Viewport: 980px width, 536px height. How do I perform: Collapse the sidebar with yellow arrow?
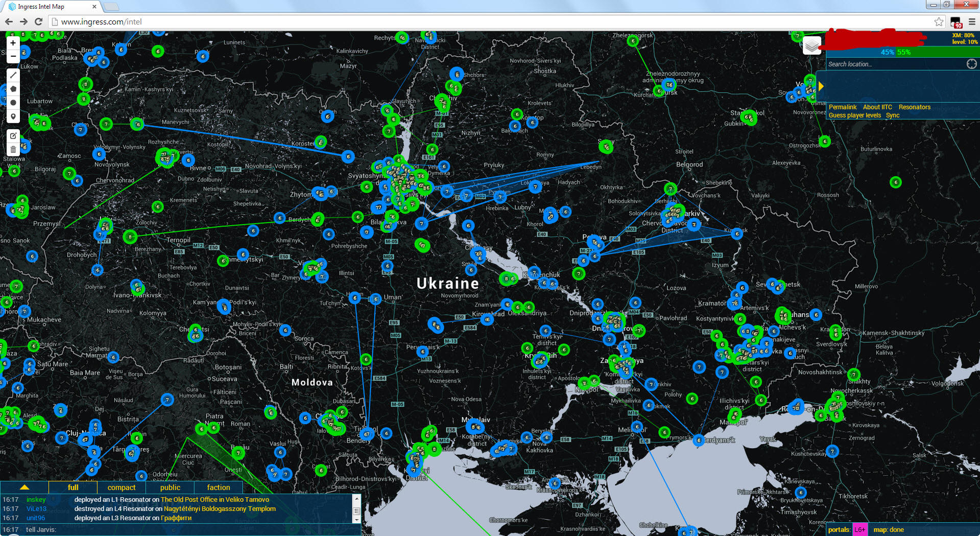click(821, 86)
